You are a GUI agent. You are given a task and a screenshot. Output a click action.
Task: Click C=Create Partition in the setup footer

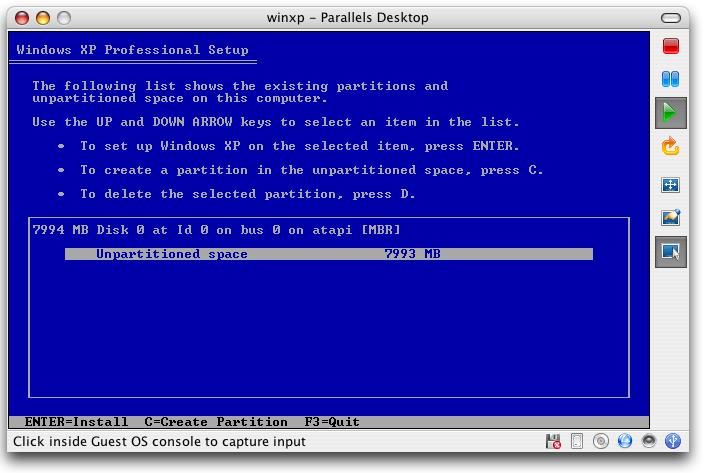coord(215,422)
